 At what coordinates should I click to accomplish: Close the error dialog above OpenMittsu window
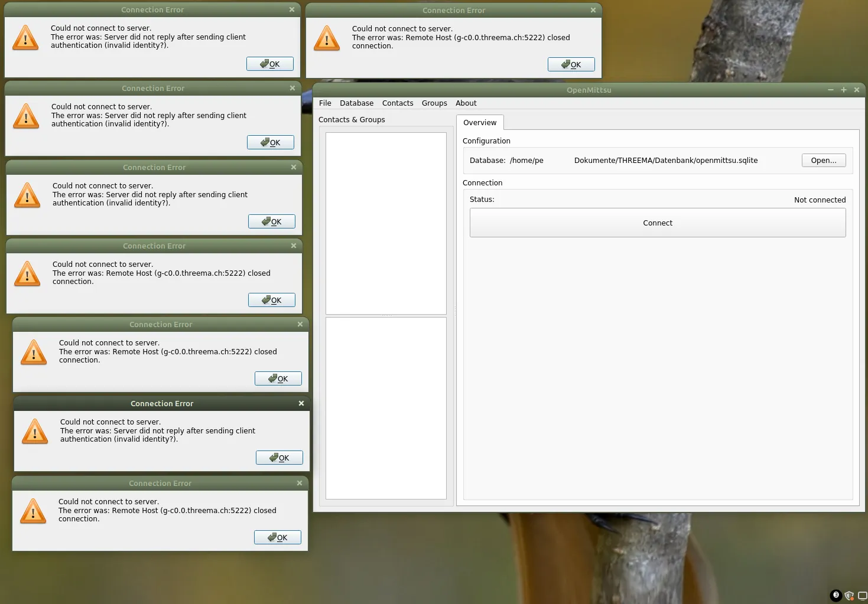click(x=593, y=10)
